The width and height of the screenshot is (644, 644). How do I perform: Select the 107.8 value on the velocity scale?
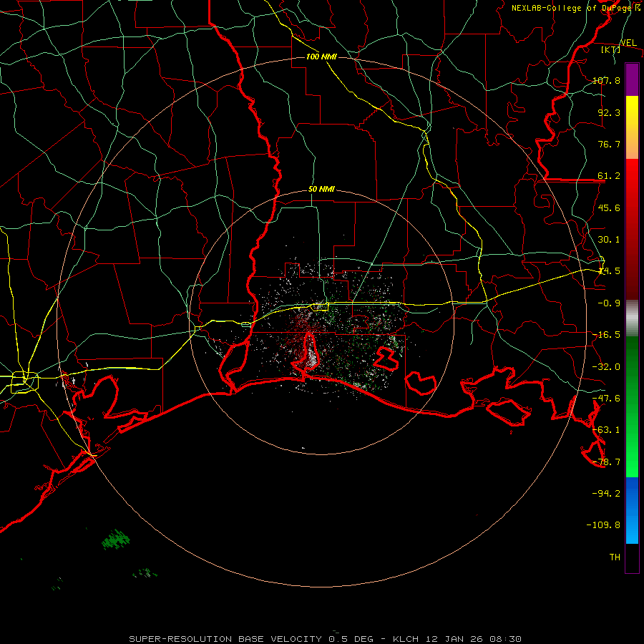tap(606, 80)
